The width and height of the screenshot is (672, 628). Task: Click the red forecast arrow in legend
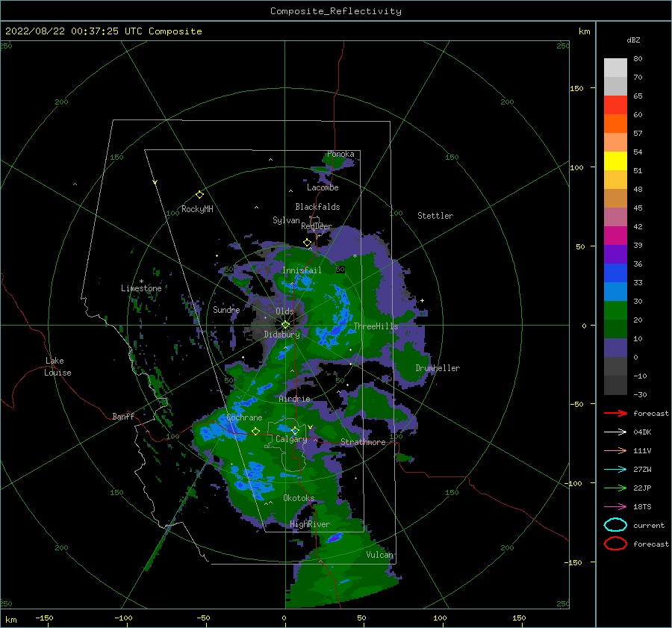(x=615, y=413)
